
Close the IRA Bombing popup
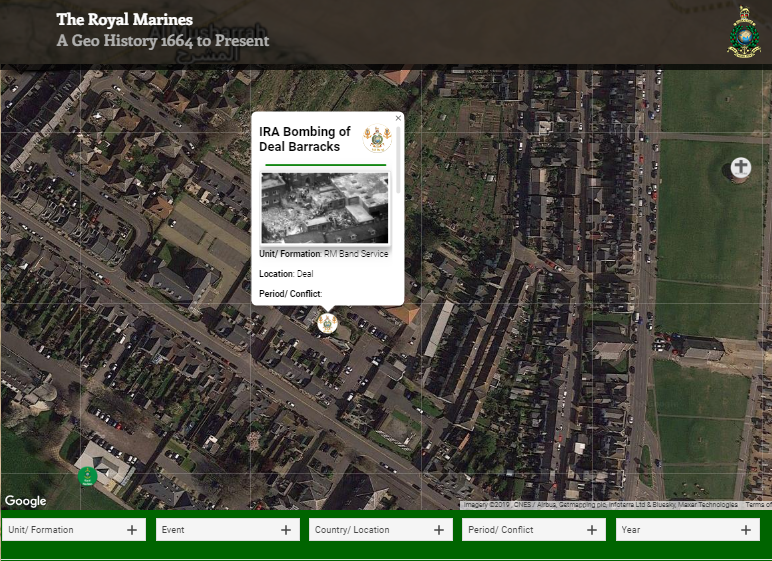(x=398, y=118)
